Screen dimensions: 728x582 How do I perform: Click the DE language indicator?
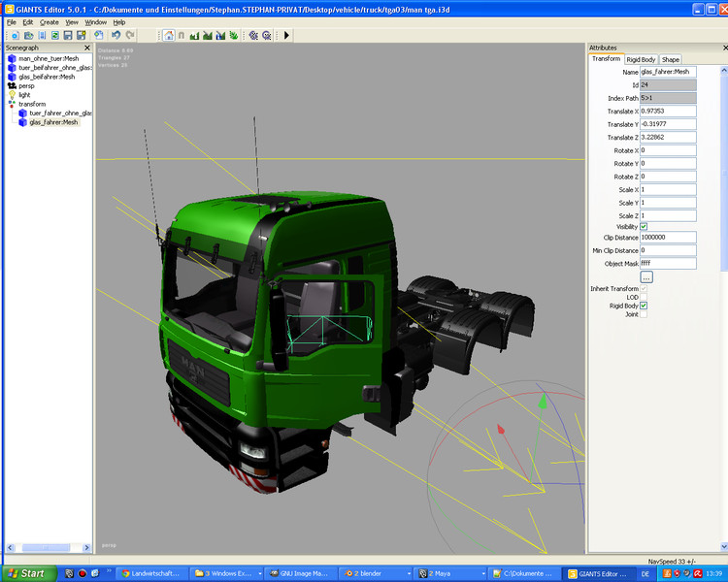click(x=645, y=574)
